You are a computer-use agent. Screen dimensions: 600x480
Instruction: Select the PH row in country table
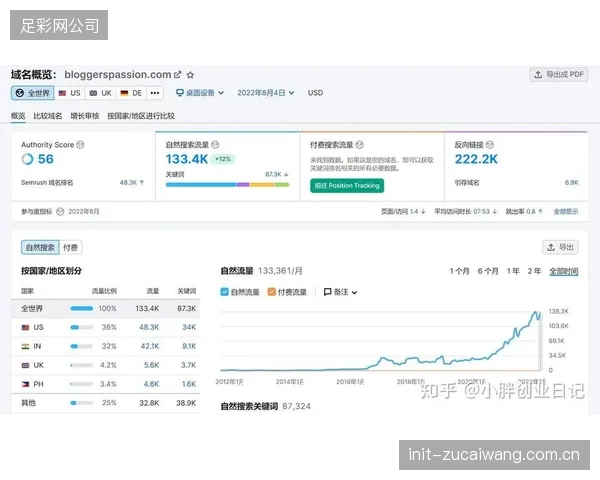pos(106,384)
